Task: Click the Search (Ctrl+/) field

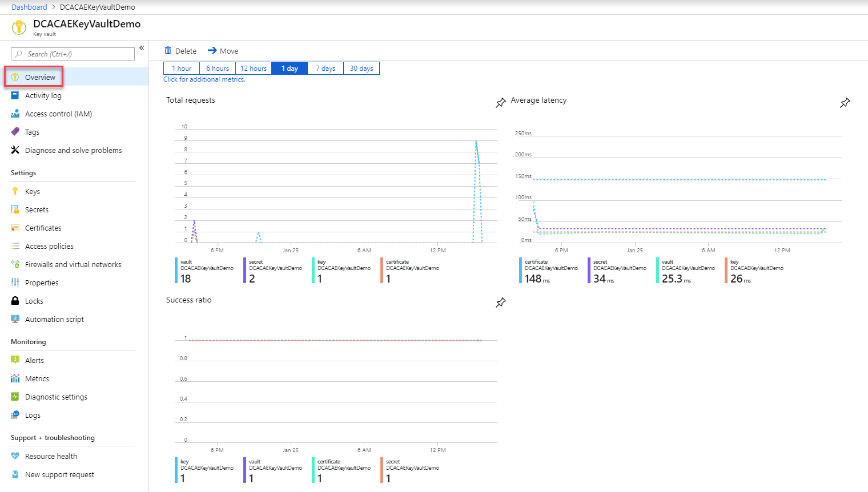Action: click(x=73, y=54)
